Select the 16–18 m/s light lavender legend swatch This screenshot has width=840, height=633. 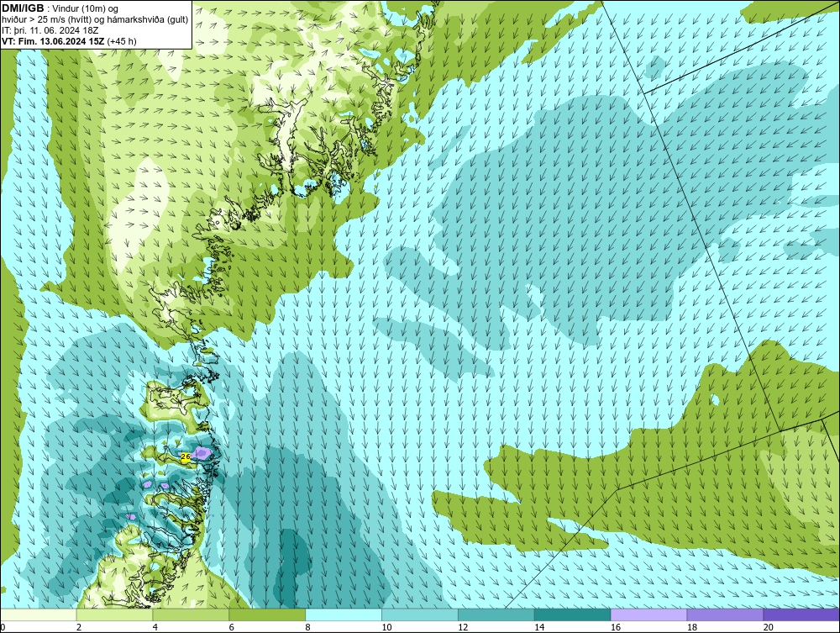(648, 615)
